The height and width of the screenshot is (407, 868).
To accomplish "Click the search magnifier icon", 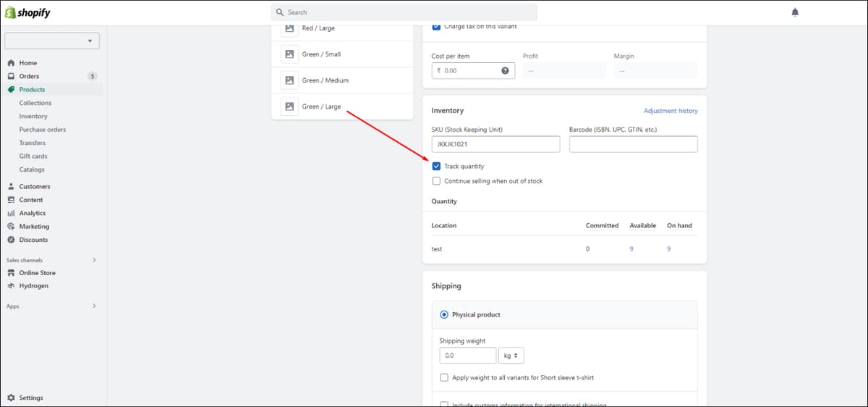I will [280, 12].
